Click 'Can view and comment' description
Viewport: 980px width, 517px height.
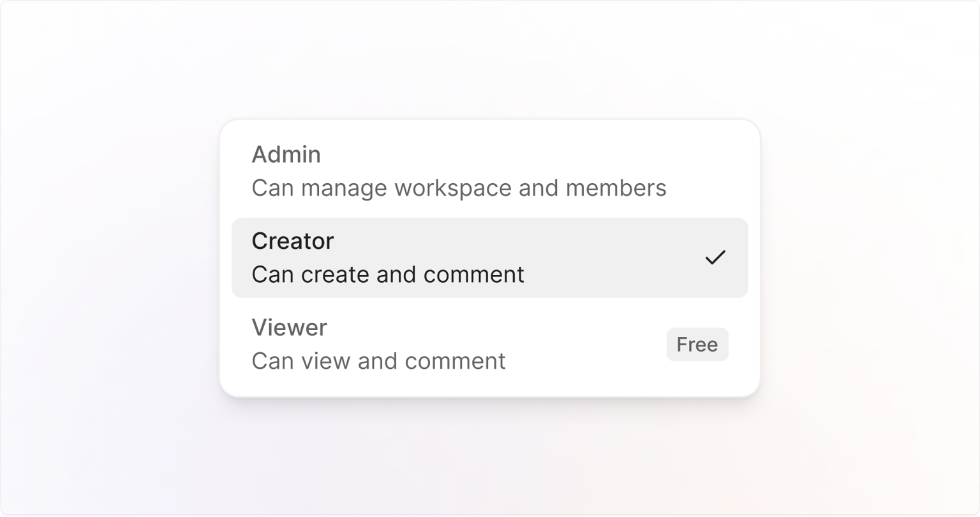pos(378,361)
